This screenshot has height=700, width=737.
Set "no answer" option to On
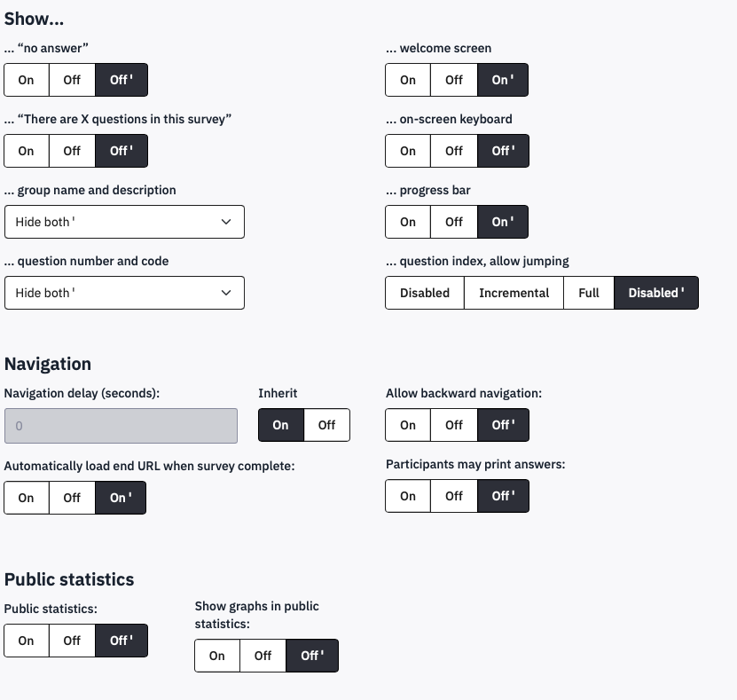click(27, 80)
